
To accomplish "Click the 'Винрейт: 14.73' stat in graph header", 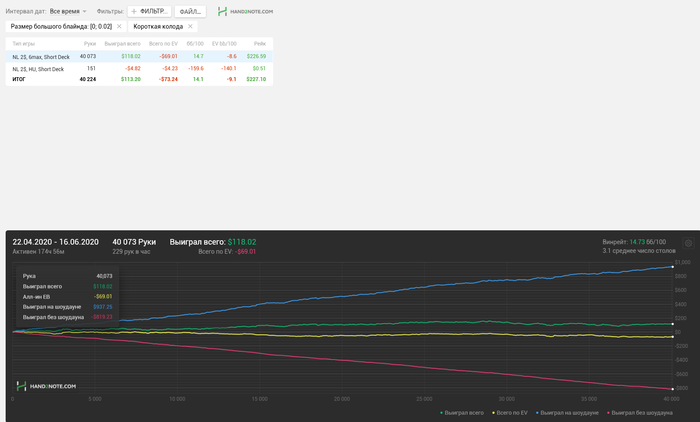I will click(634, 242).
